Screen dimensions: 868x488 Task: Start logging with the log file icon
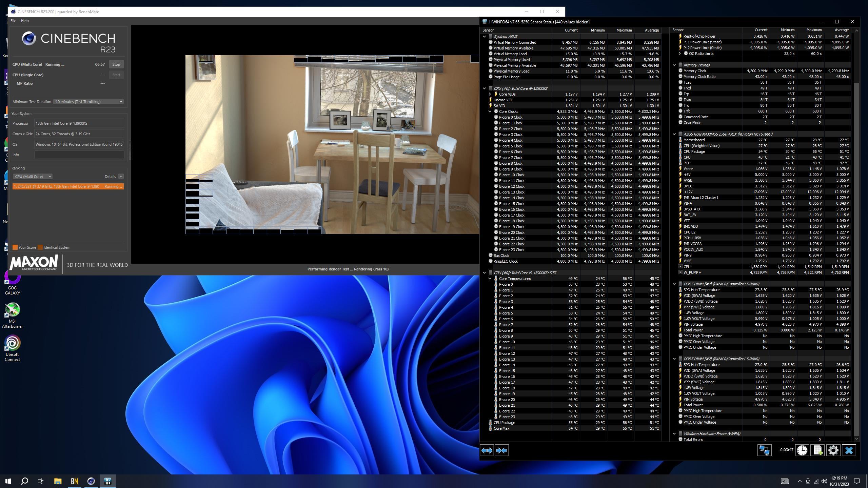click(x=817, y=450)
